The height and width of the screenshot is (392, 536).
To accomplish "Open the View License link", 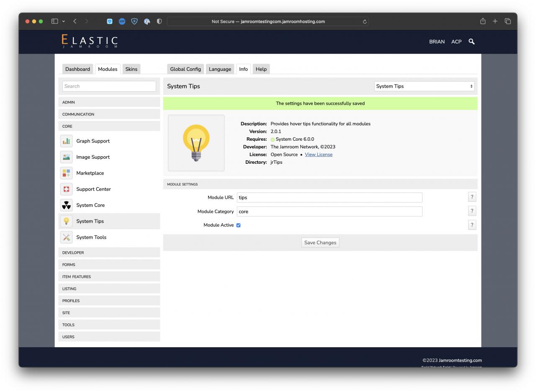I will (318, 155).
